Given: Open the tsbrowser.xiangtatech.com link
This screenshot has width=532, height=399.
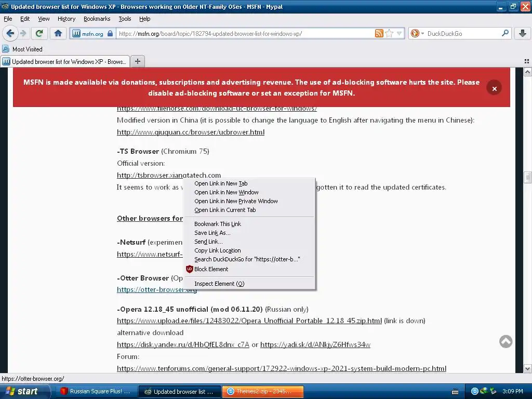Looking at the screenshot, I should [x=169, y=175].
